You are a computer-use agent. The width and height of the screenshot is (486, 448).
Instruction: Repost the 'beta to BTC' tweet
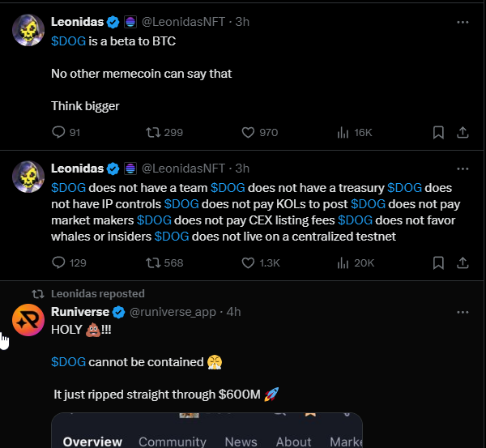click(x=151, y=132)
